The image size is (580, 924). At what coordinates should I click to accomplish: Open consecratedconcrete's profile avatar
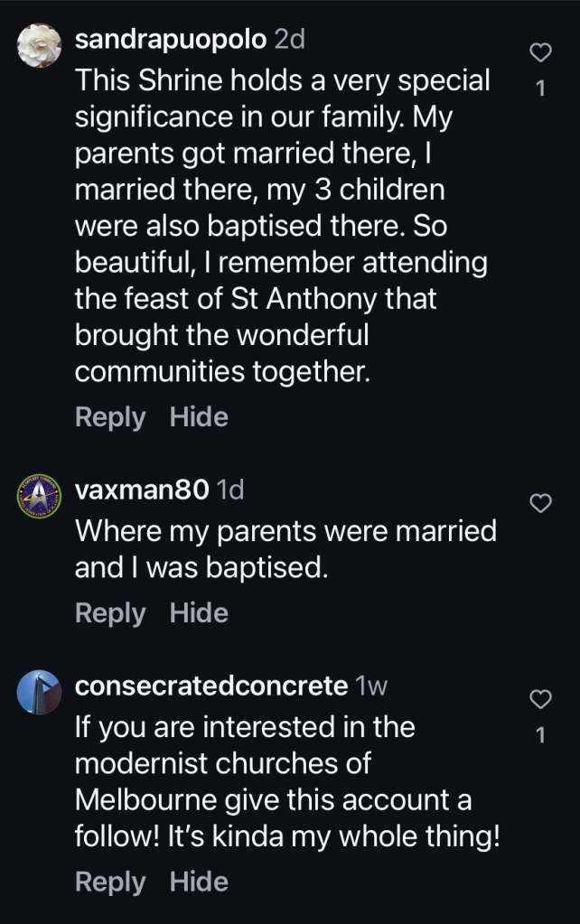39,692
